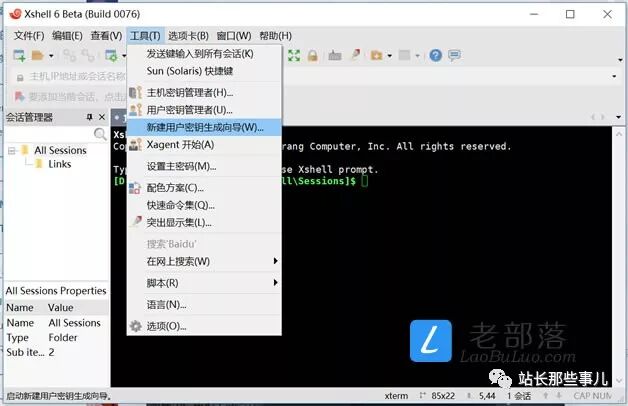Open the 查看(V) menu

coord(106,36)
